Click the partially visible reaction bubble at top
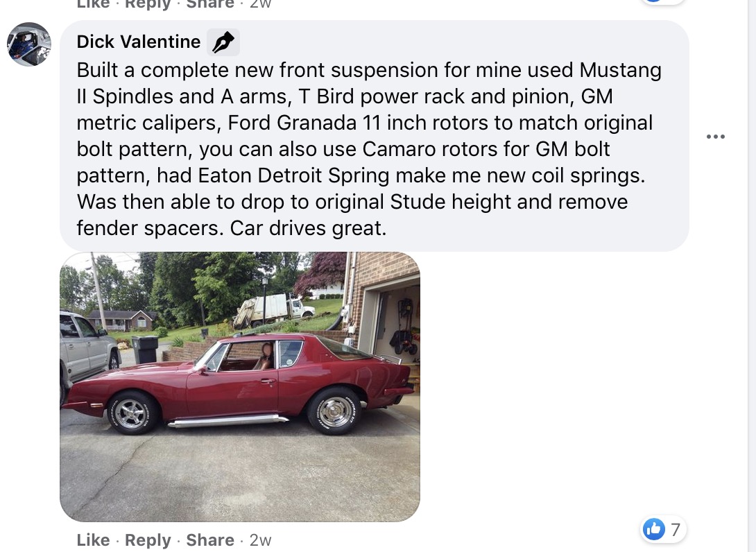 point(661,2)
